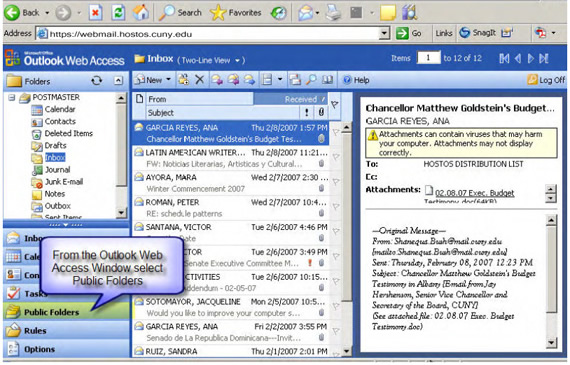Click the Move/Copy to folder icon
This screenshot has width=570, height=365.
tap(184, 80)
